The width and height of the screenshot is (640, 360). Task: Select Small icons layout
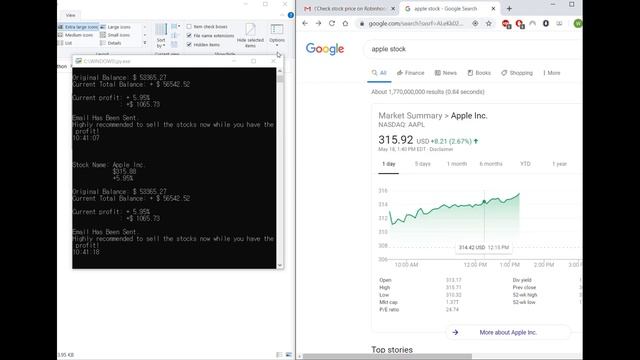click(115, 35)
